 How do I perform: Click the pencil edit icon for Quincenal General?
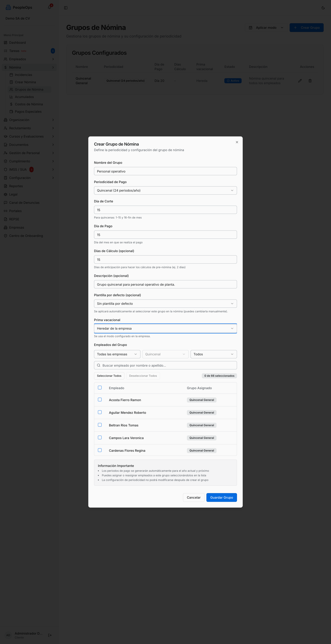(300, 81)
